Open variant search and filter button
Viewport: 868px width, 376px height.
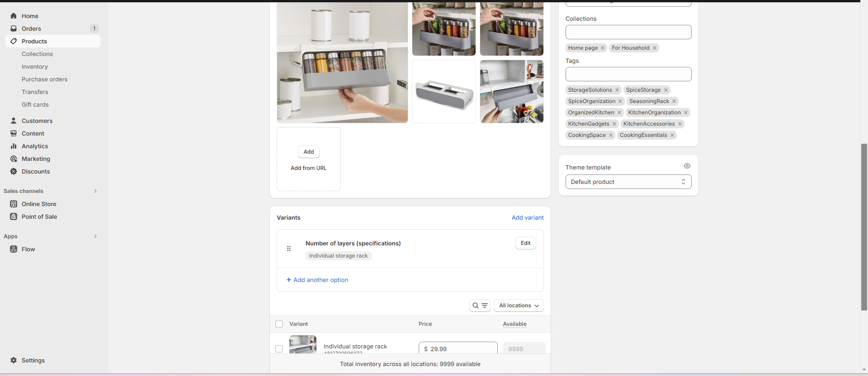[480, 305]
